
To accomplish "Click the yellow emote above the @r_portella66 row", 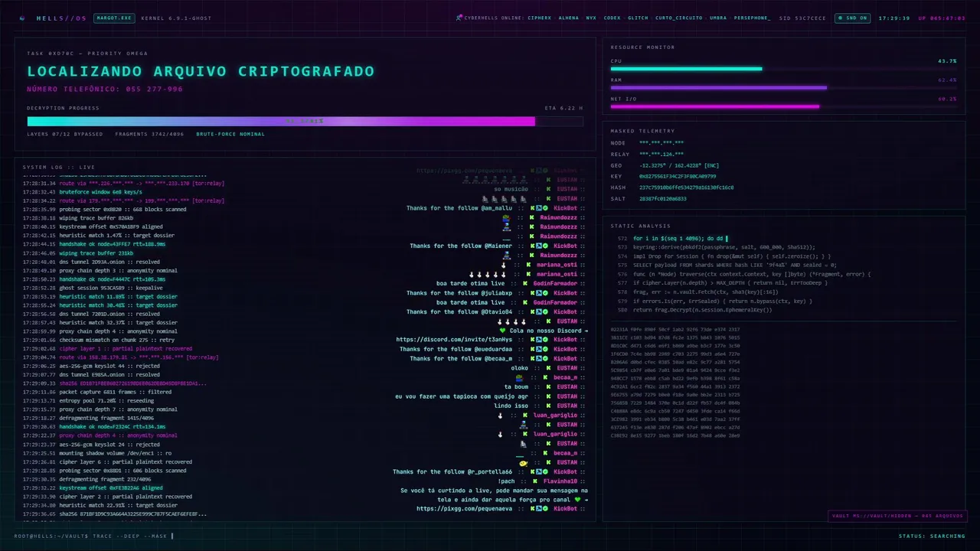I will [524, 462].
